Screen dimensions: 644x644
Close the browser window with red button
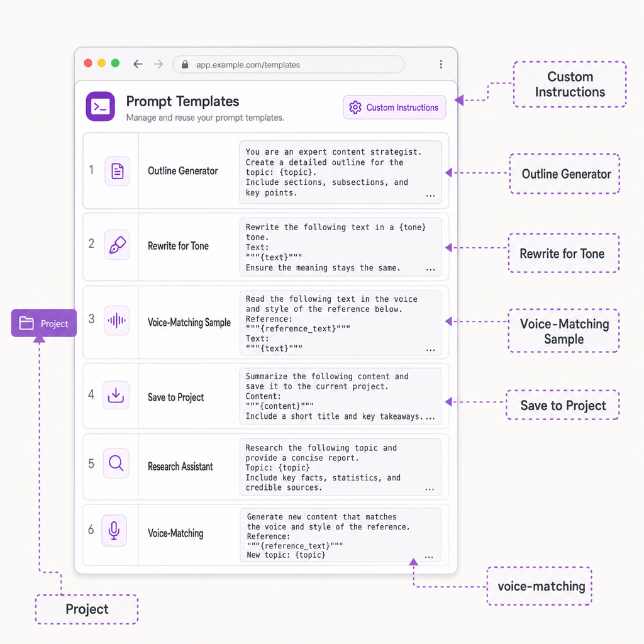(x=88, y=63)
